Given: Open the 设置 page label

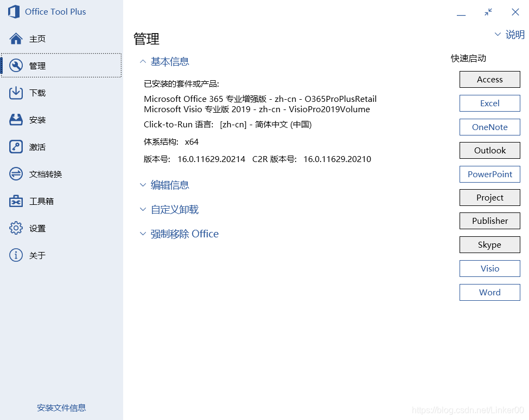Looking at the screenshot, I should (x=37, y=229).
